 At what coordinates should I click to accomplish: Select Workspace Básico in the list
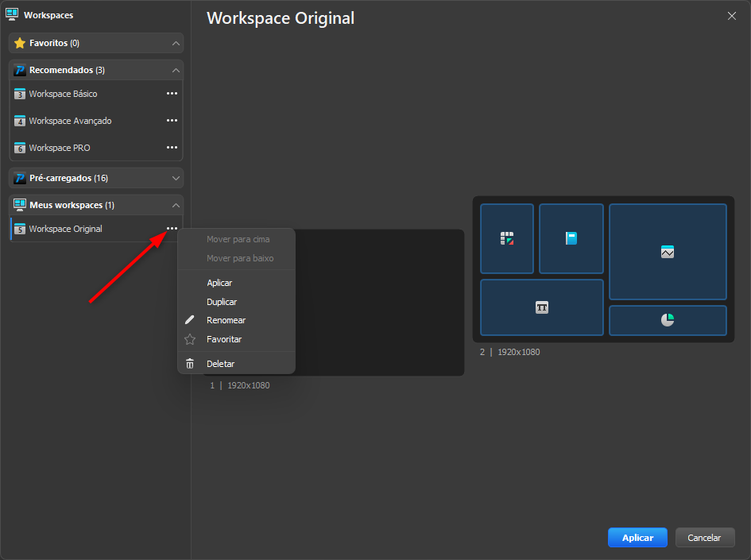96,94
